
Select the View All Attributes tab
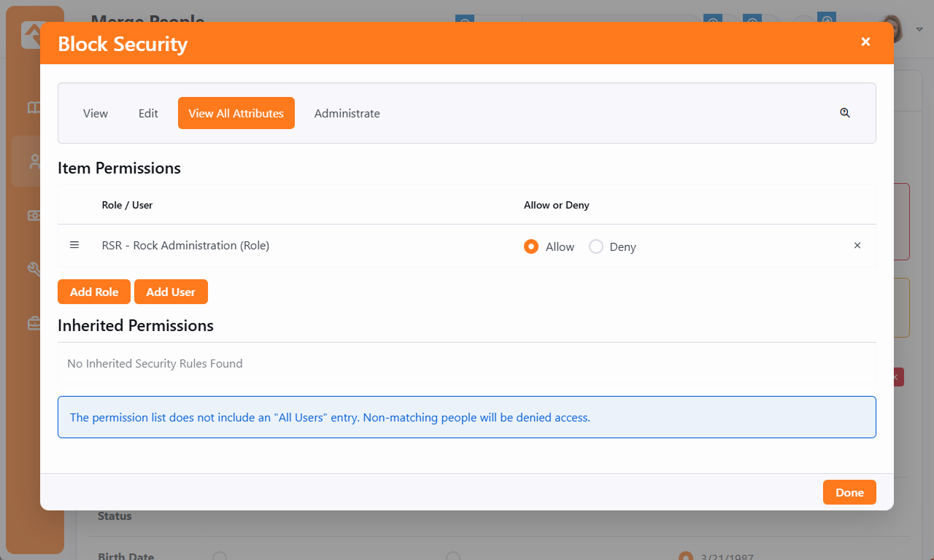pos(236,114)
